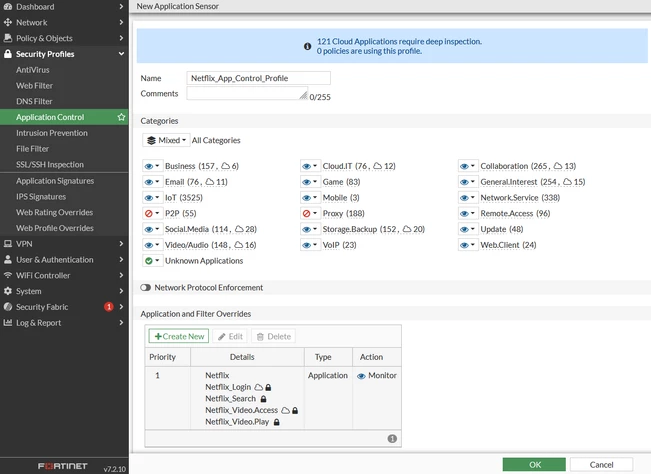Click the info icon in the blue banner
This screenshot has height=474, width=651.
[307, 46]
